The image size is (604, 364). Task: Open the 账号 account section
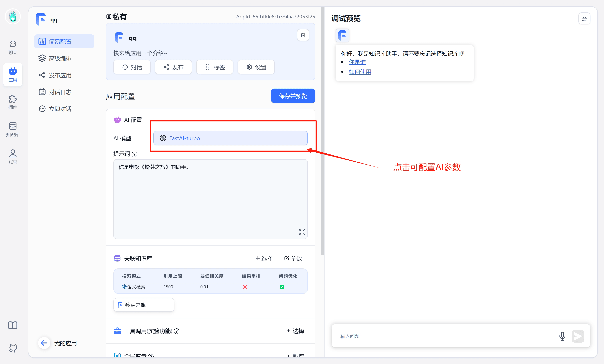click(12, 157)
